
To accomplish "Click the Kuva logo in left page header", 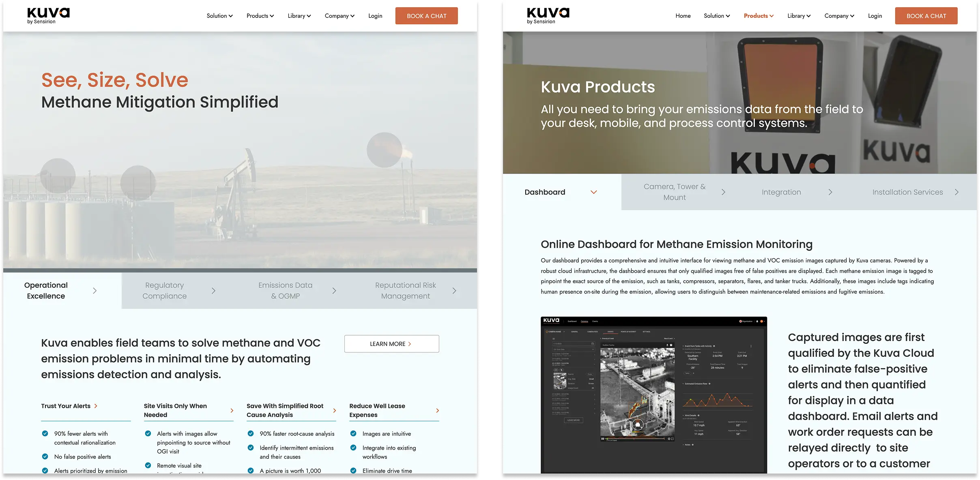I will 48,15.
